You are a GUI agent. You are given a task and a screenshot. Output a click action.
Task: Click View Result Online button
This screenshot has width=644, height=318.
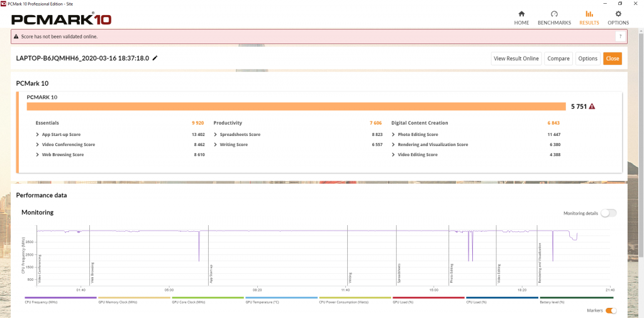(516, 59)
